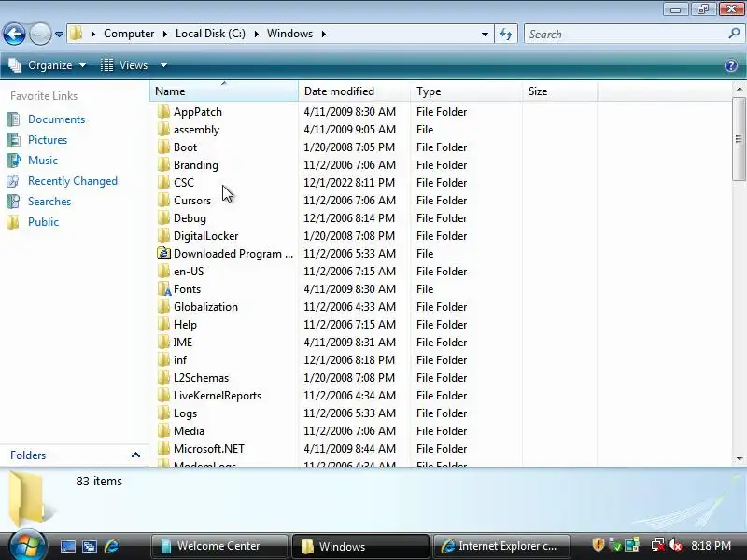
Task: Select the Cursors folder
Action: pos(192,201)
